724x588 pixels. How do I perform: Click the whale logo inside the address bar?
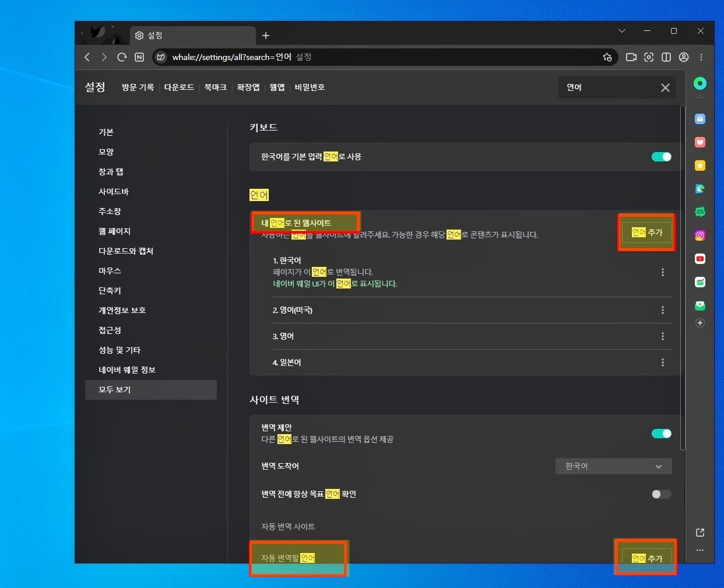tap(161, 57)
